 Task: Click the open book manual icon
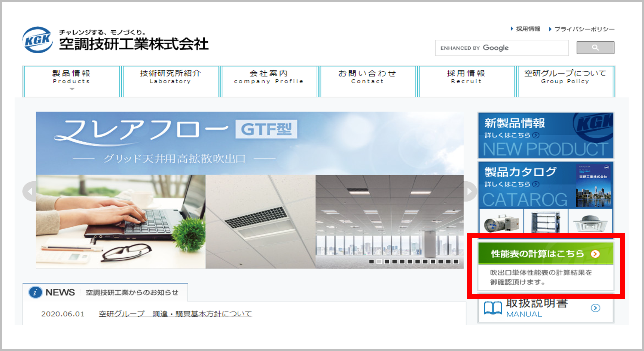[x=492, y=308]
